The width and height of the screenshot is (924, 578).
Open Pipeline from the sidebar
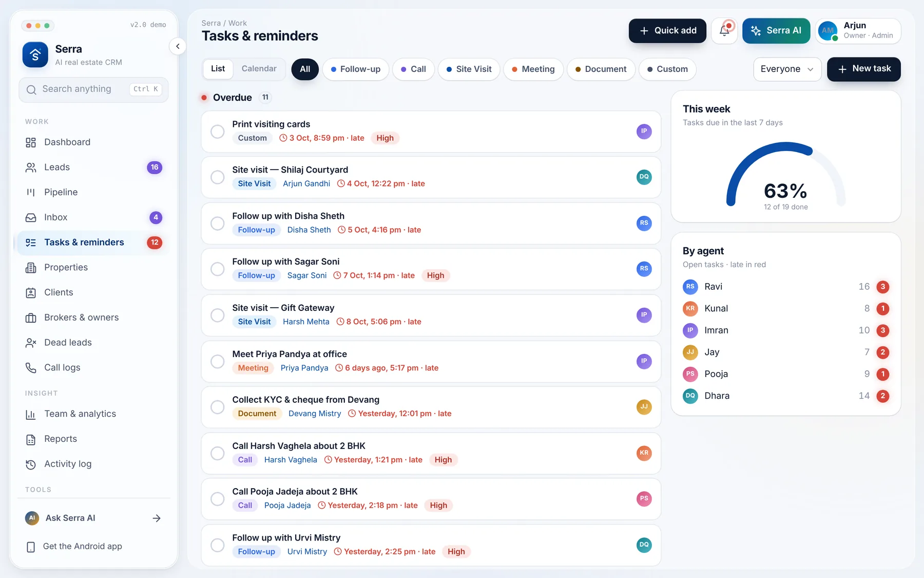coord(93,192)
